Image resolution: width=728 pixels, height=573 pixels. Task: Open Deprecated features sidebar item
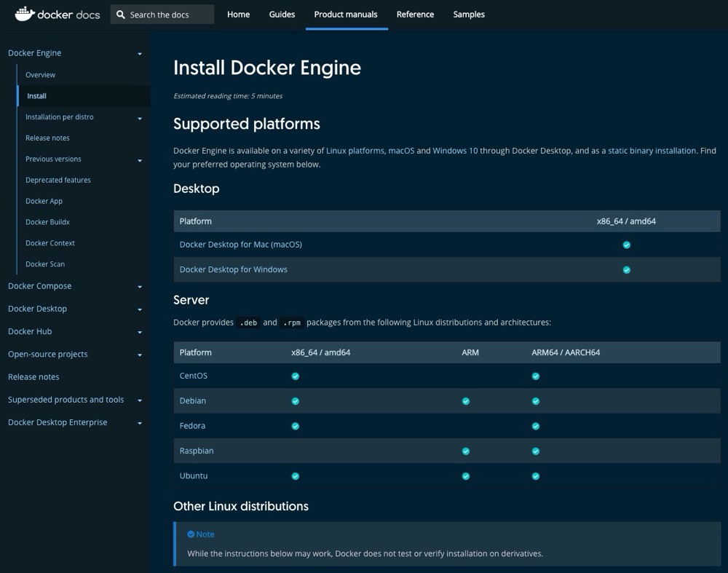pyautogui.click(x=58, y=180)
